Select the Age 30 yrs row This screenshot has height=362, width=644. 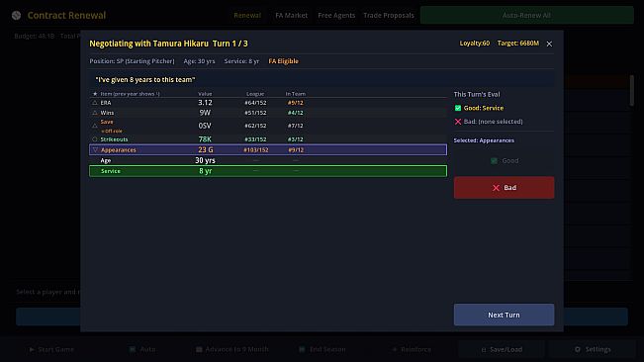point(268,160)
